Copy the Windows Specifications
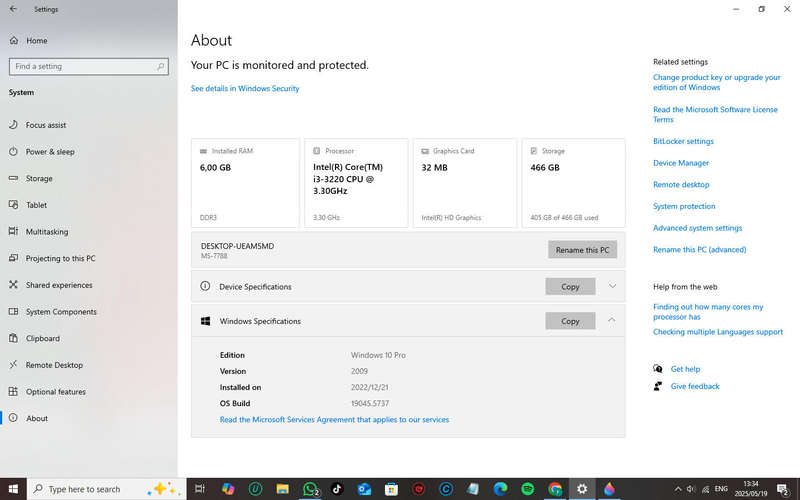The height and width of the screenshot is (500, 800). [x=570, y=320]
